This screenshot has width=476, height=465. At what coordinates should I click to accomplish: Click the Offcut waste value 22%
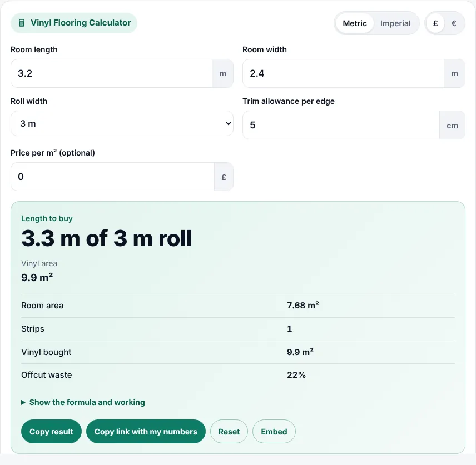296,375
